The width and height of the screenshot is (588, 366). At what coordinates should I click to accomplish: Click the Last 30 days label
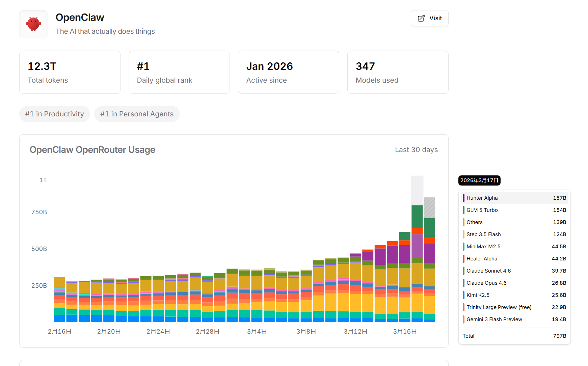coord(416,150)
